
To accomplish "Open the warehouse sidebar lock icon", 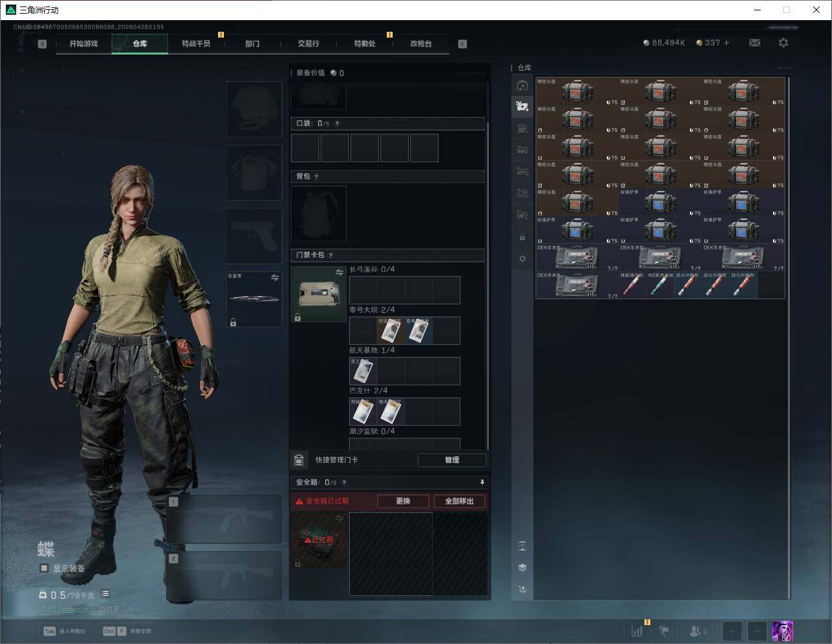I will click(x=522, y=238).
